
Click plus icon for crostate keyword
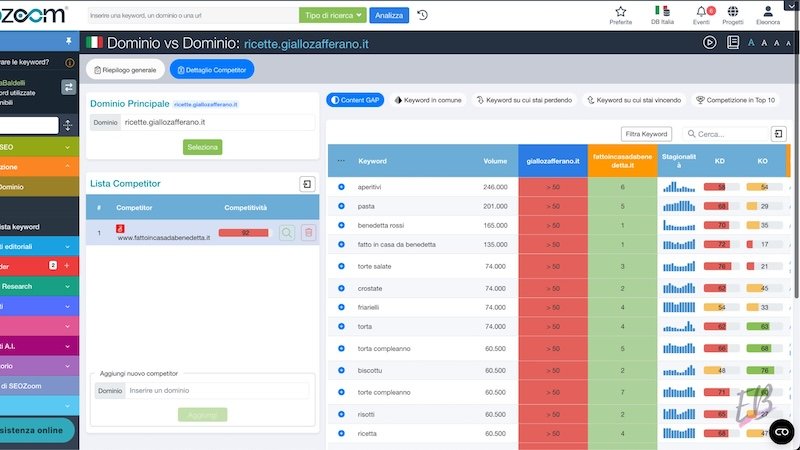coord(341,288)
